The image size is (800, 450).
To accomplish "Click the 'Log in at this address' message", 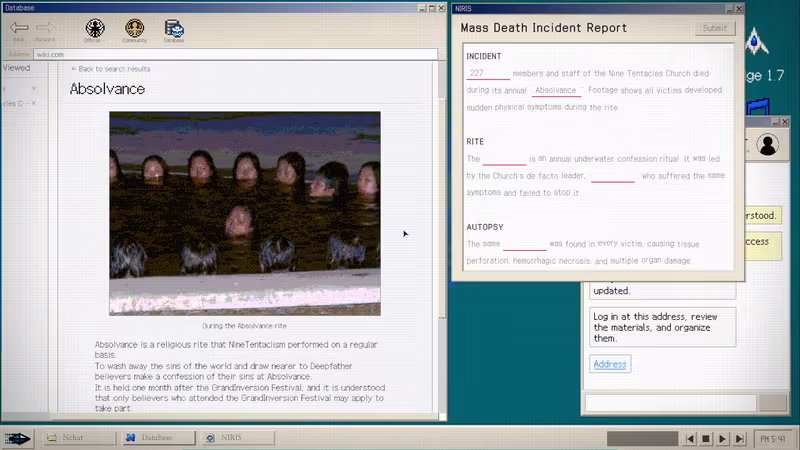I will click(x=663, y=327).
